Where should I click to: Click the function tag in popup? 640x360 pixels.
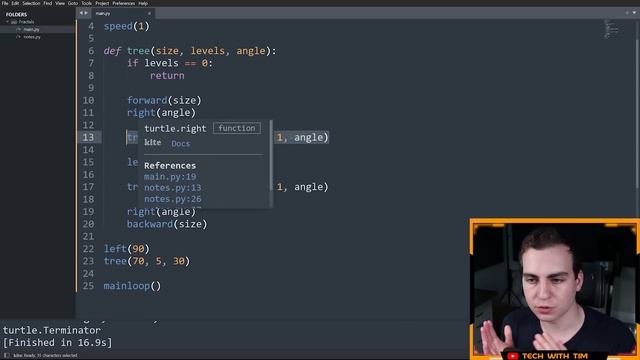237,128
